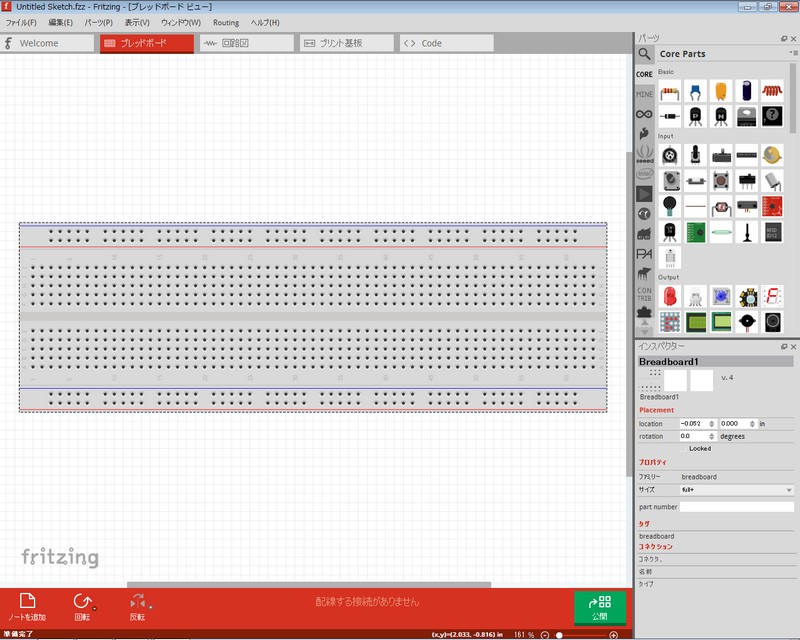The image size is (800, 640).
Task: Open the size (サイズ) dropdown showing full+
Action: point(737,490)
